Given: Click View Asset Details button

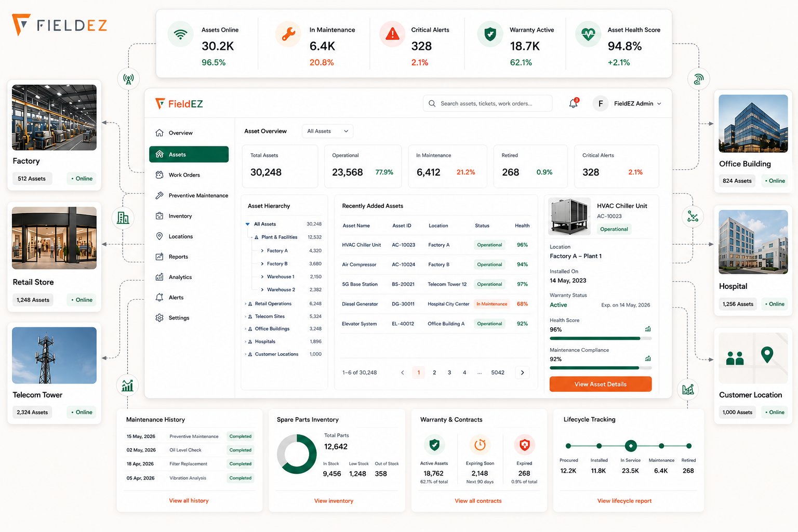Looking at the screenshot, I should [x=601, y=384].
